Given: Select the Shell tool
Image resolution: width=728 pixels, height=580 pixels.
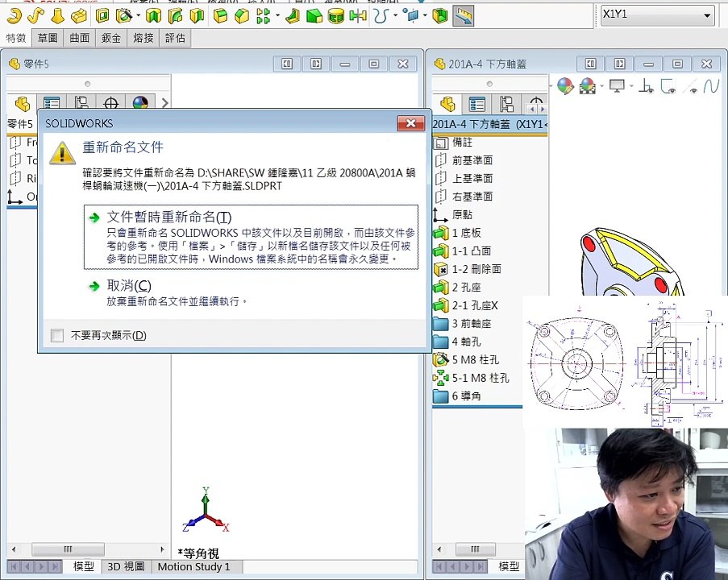Looking at the screenshot, I should (x=439, y=16).
